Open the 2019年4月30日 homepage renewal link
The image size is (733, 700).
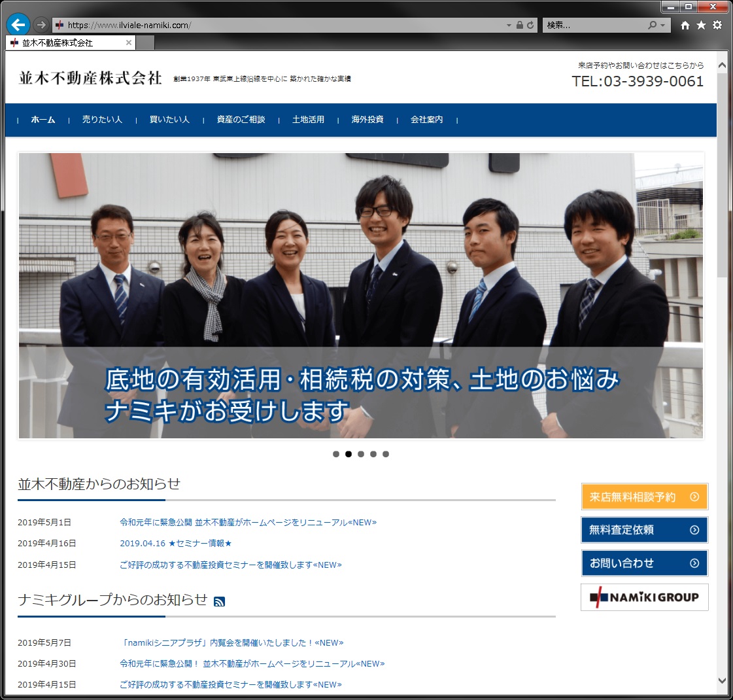(252, 663)
